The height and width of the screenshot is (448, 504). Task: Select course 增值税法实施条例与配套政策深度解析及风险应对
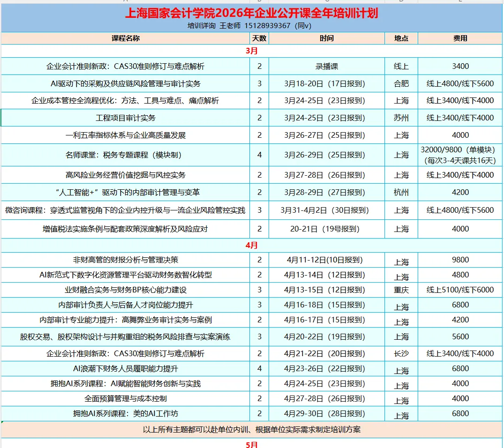coord(125,229)
